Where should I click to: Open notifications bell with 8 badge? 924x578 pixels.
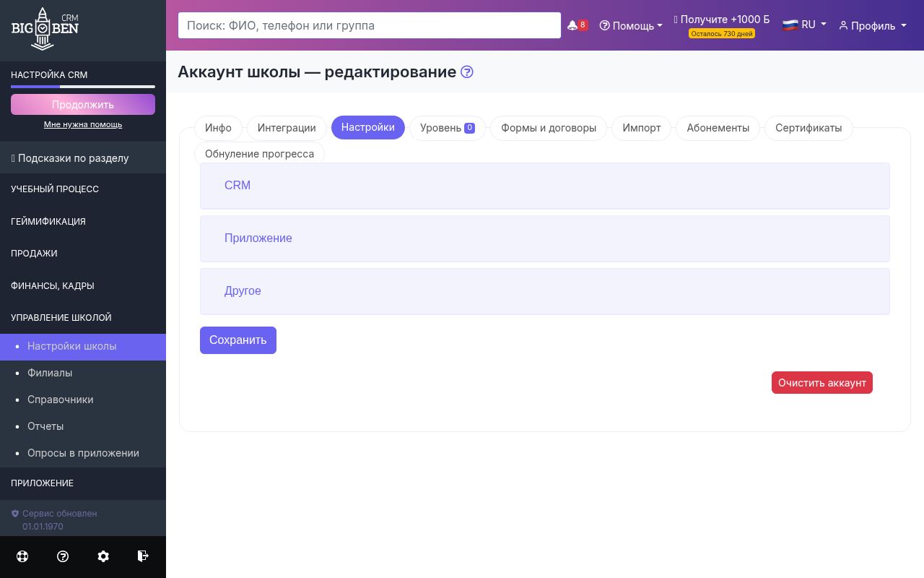pyautogui.click(x=577, y=25)
